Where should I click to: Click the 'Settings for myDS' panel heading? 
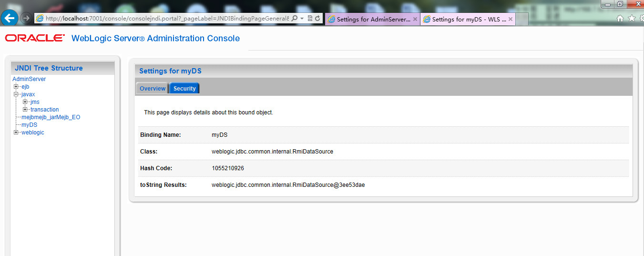coord(170,71)
